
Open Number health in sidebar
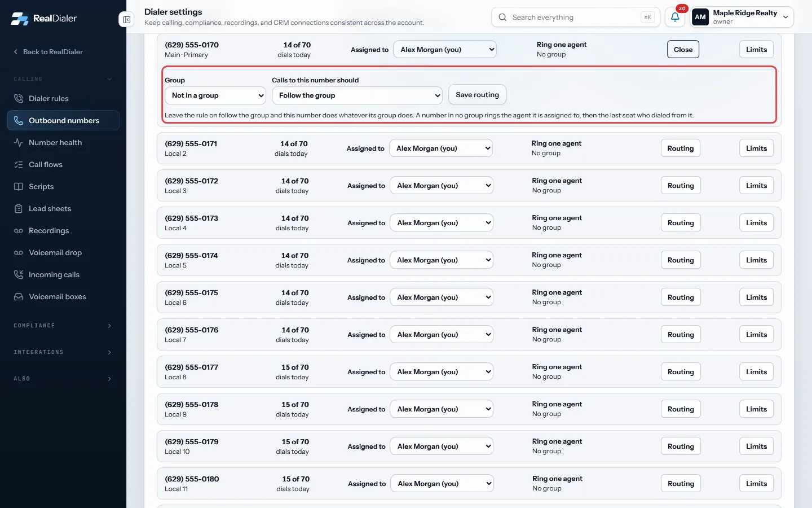coord(63,143)
